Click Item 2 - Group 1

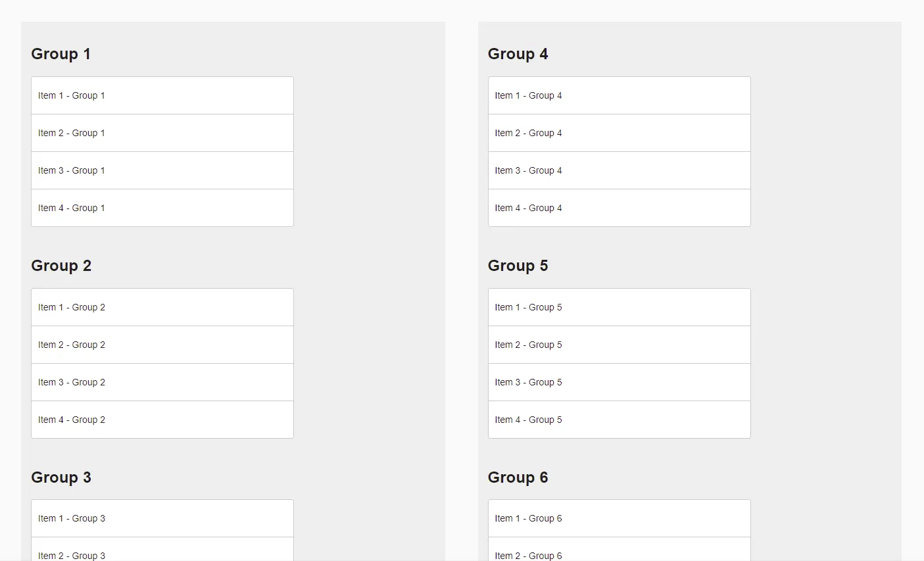point(162,133)
